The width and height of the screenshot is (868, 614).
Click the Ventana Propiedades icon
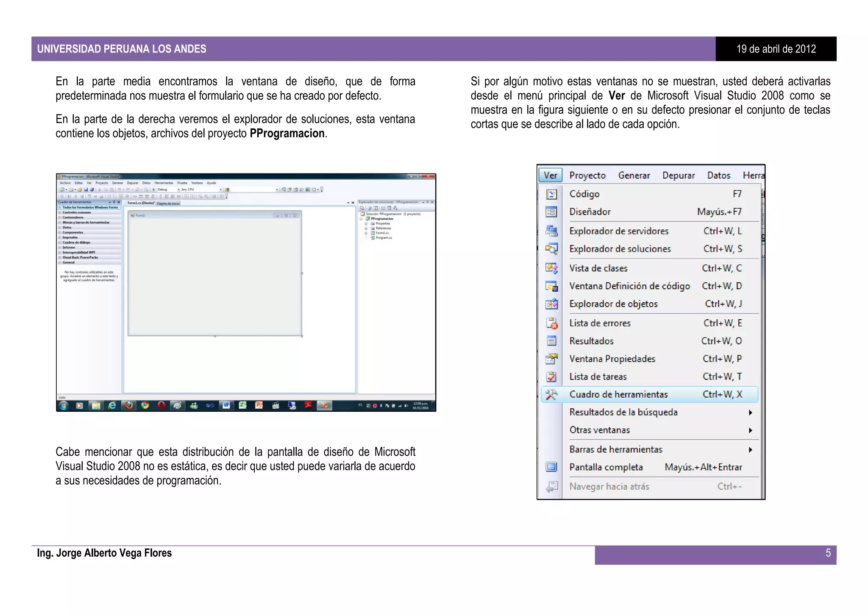pyautogui.click(x=551, y=359)
